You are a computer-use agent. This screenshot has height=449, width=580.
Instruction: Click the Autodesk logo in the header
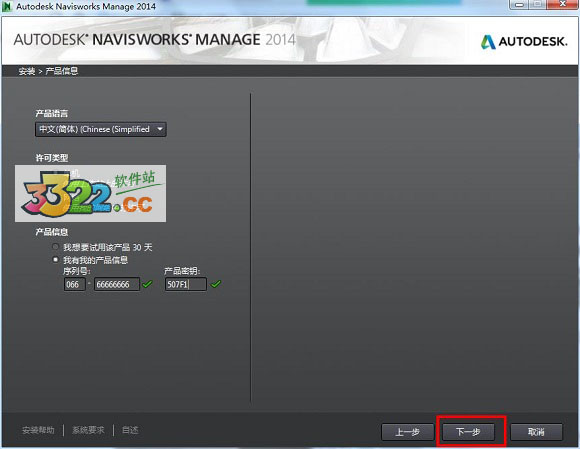pyautogui.click(x=524, y=41)
